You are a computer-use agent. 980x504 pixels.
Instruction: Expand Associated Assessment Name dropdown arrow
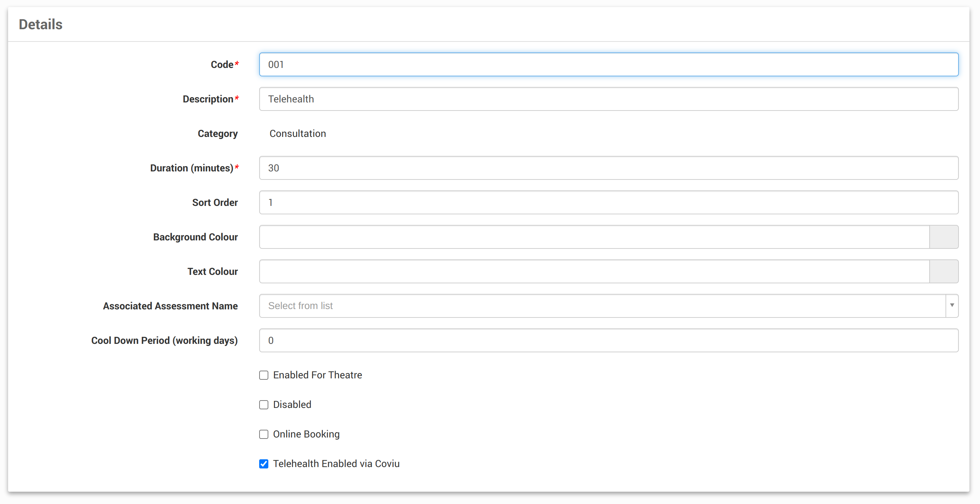(952, 305)
